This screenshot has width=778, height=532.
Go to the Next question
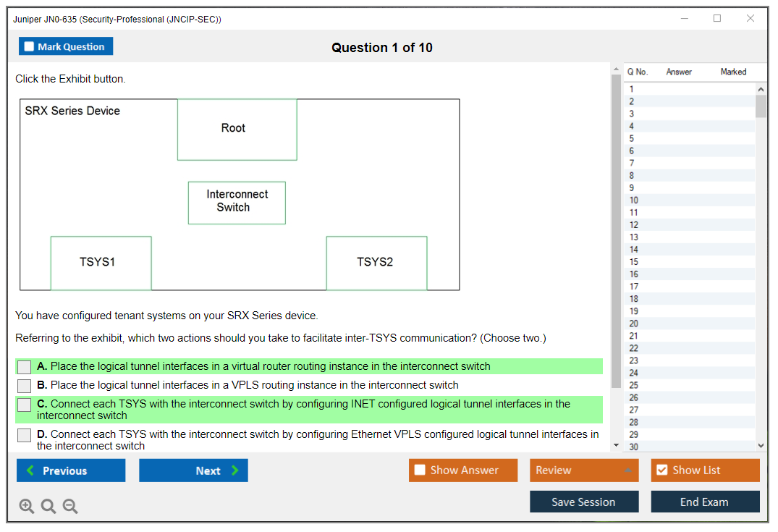193,470
